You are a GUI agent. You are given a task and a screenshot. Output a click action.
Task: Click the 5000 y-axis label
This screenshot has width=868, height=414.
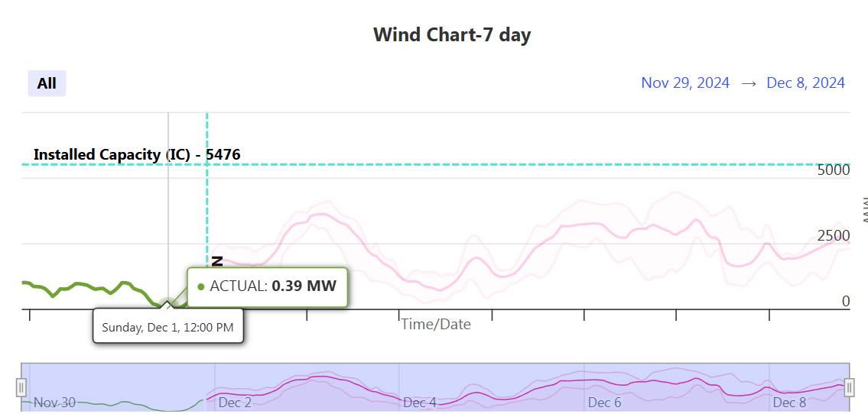[x=833, y=170]
